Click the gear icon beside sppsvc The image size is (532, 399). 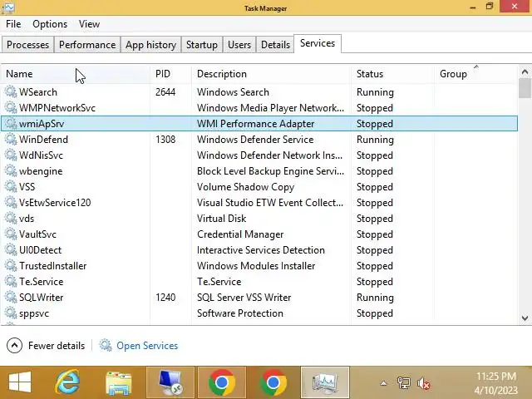11,313
